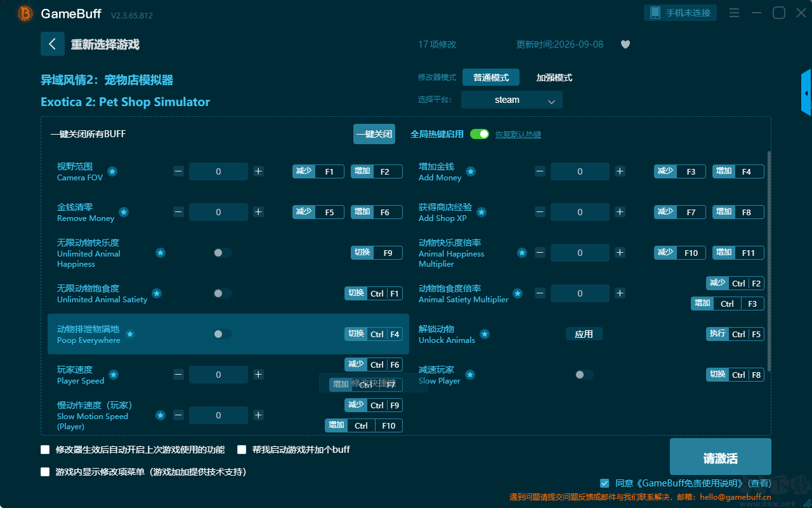Open the hamburger menu icon in title bar

[x=734, y=13]
